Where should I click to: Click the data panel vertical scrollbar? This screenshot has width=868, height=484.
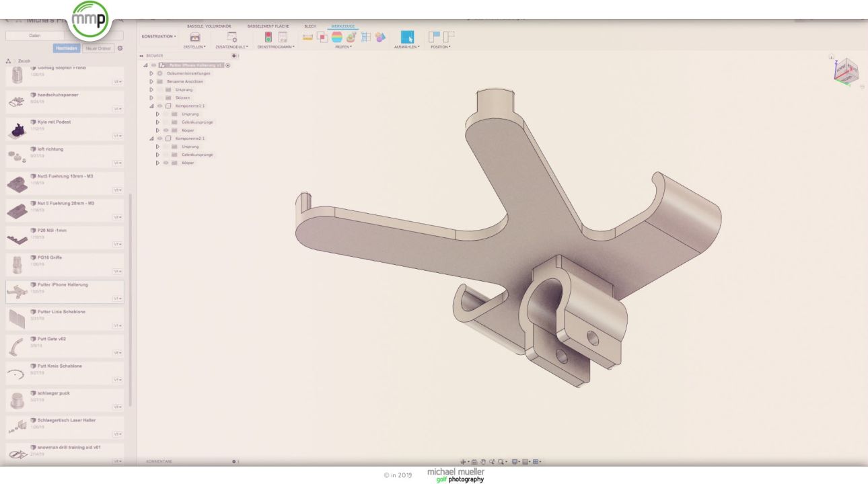[x=131, y=300]
